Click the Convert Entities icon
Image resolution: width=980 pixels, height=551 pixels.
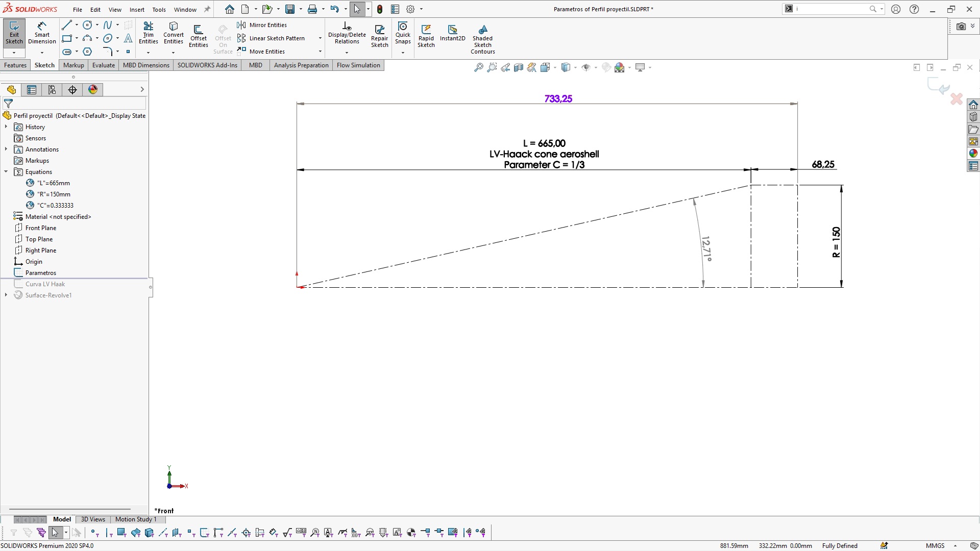point(173,32)
